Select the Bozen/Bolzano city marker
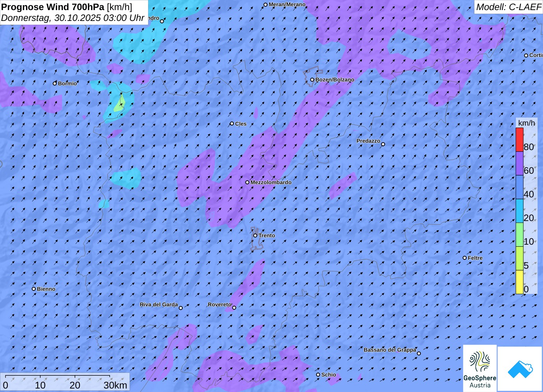This screenshot has height=392, width=543. point(312,79)
